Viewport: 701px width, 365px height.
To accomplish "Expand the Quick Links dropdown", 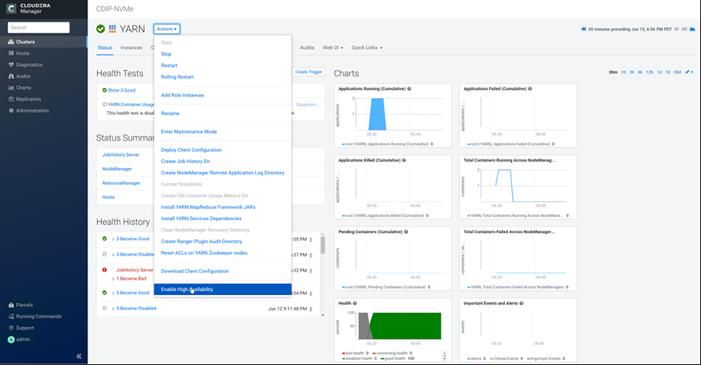I will [x=367, y=47].
